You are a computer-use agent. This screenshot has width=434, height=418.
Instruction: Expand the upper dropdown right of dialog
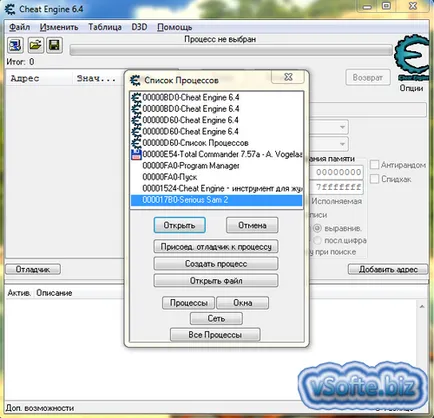click(342, 127)
